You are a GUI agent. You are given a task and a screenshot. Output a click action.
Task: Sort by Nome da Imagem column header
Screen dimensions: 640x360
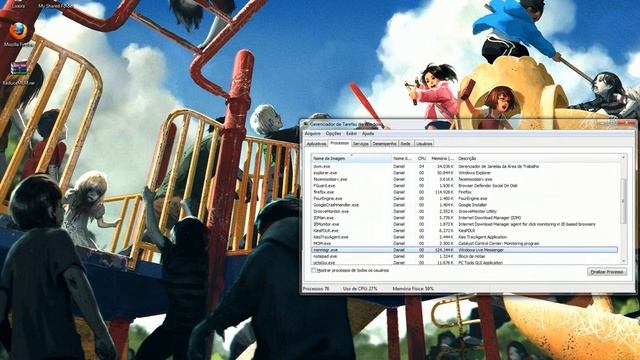[351, 158]
